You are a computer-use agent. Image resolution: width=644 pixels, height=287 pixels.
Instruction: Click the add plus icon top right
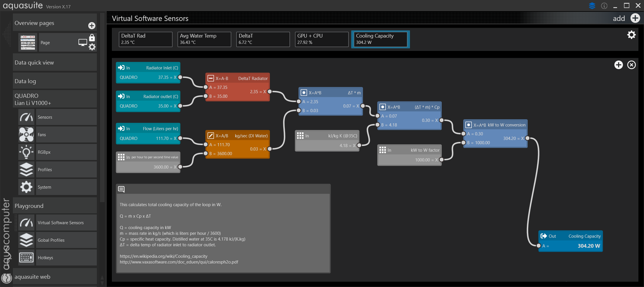635,18
